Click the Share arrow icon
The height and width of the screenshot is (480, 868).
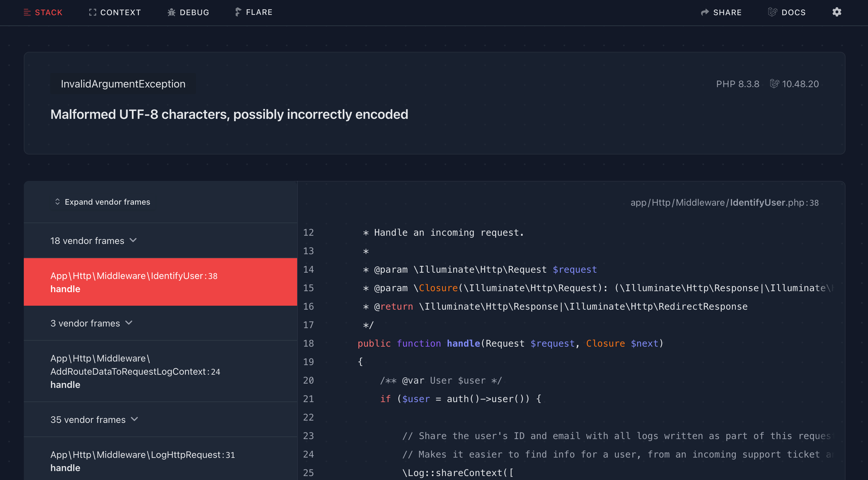pyautogui.click(x=705, y=13)
